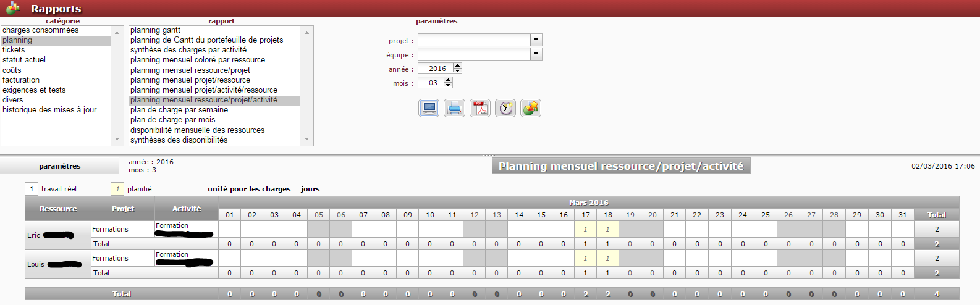
Task: Print the report with the printer icon
Action: 454,108
